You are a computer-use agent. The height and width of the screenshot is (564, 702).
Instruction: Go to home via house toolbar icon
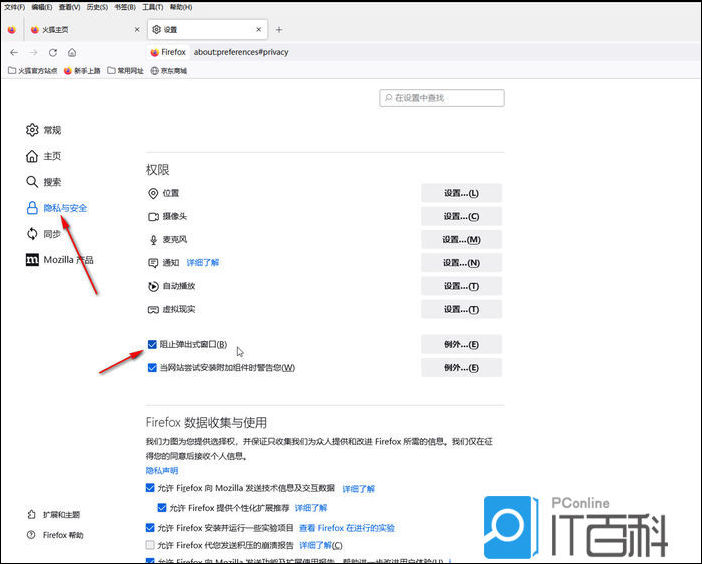pyautogui.click(x=72, y=52)
